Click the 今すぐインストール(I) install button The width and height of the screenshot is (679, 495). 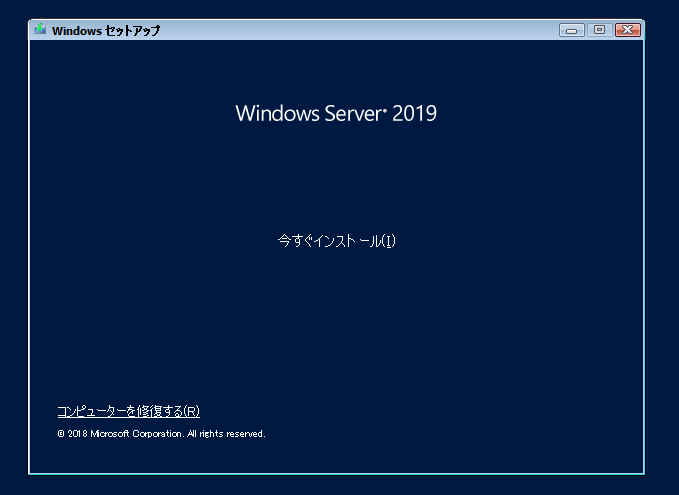coord(336,241)
